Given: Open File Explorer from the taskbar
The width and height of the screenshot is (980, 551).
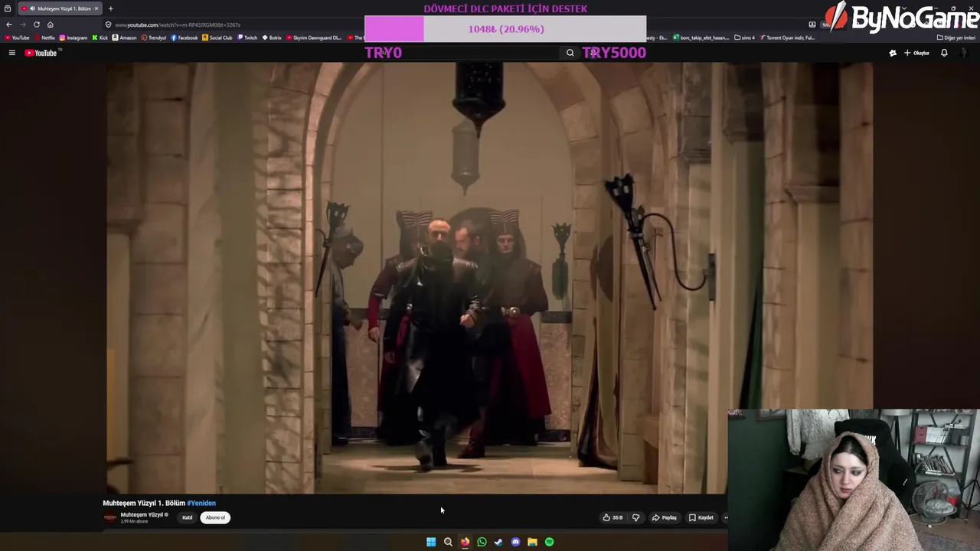Looking at the screenshot, I should tap(532, 542).
